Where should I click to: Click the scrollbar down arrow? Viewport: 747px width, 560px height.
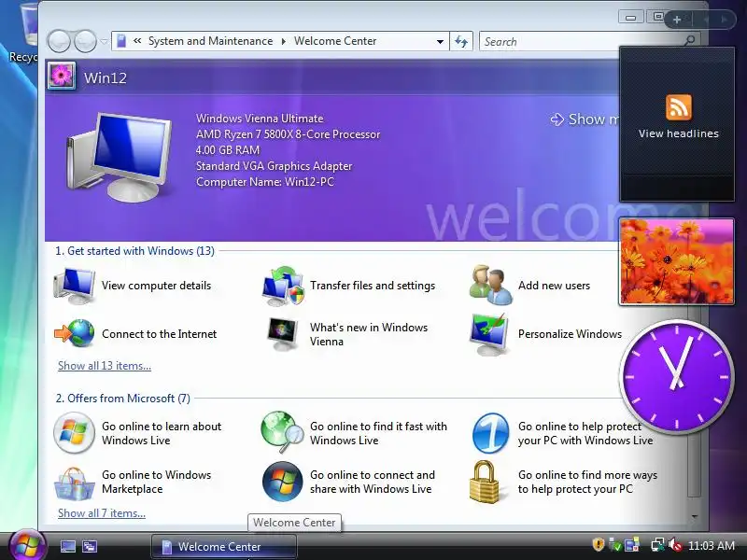(x=695, y=516)
